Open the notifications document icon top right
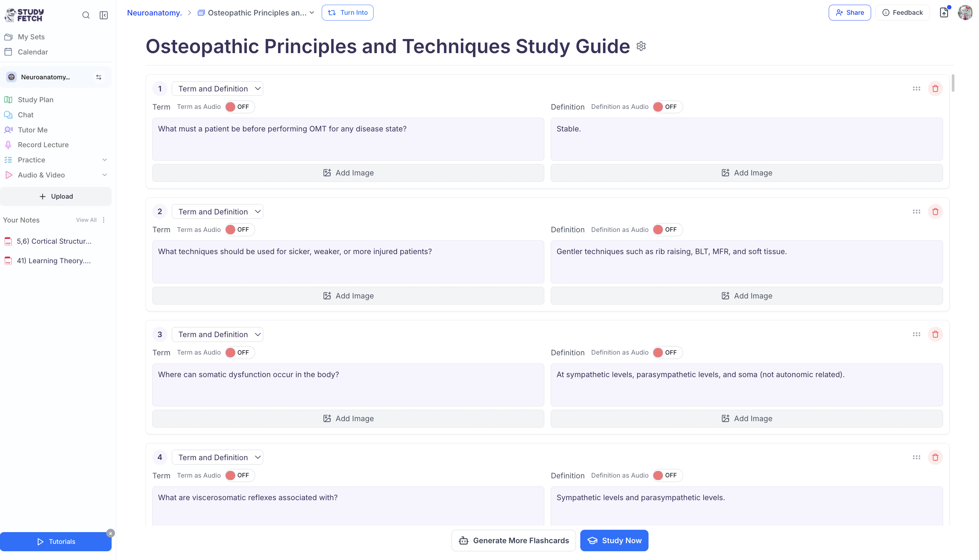Screen dimensions: 979x560 click(944, 13)
